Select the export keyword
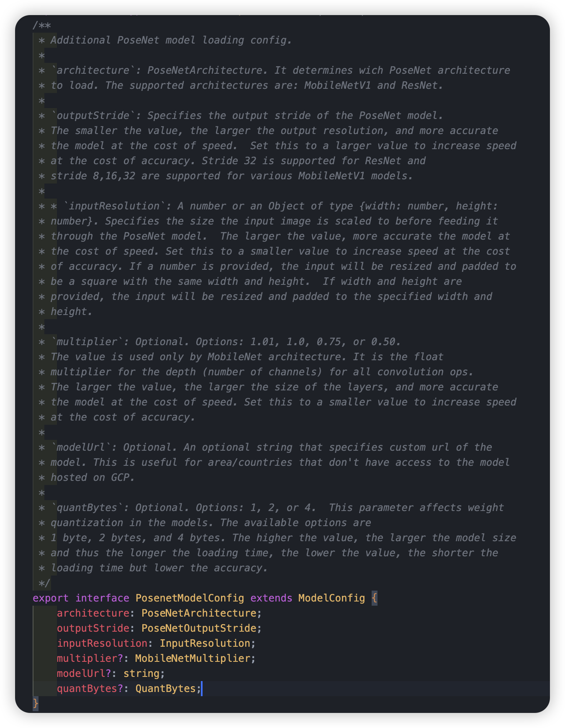 (x=51, y=598)
